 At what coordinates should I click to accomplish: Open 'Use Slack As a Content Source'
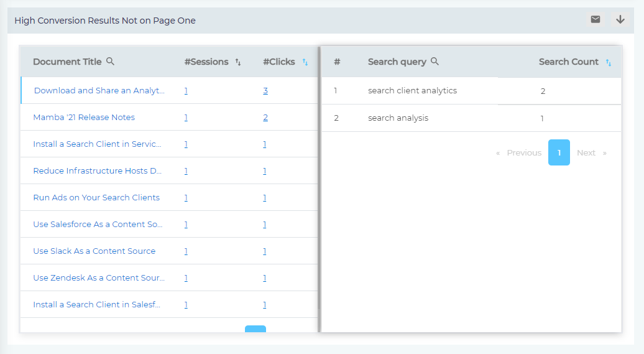(94, 251)
